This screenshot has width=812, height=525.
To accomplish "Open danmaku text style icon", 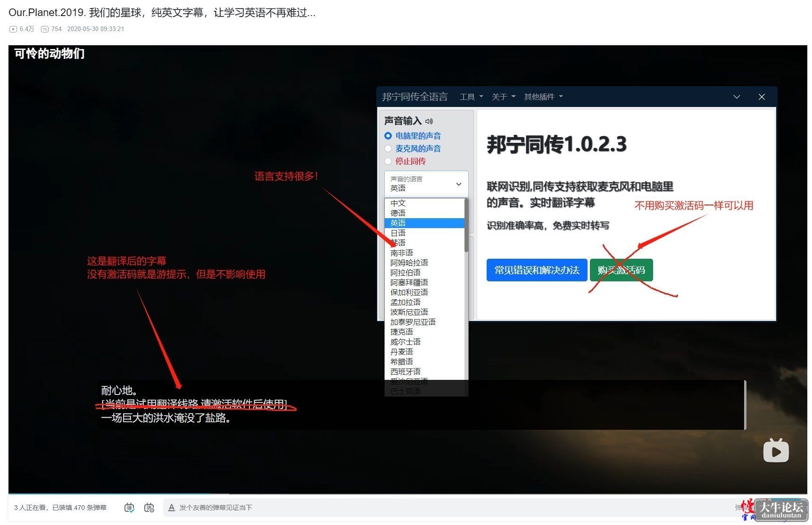I will click(x=172, y=508).
